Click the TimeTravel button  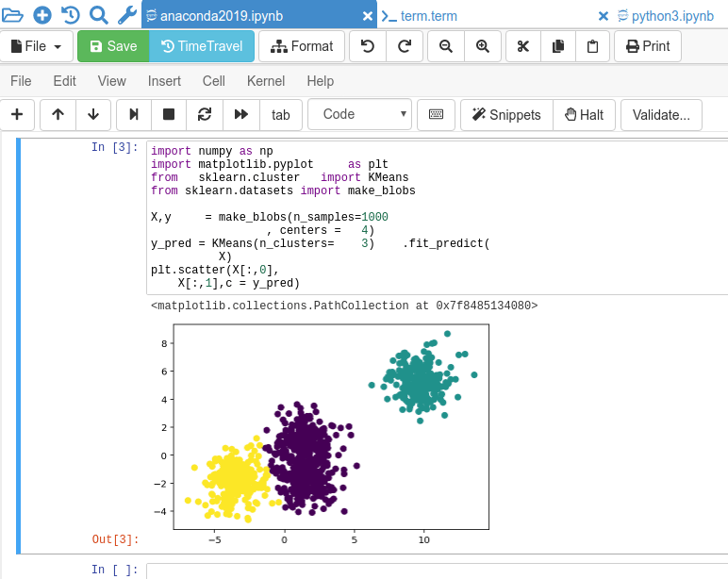click(x=202, y=46)
